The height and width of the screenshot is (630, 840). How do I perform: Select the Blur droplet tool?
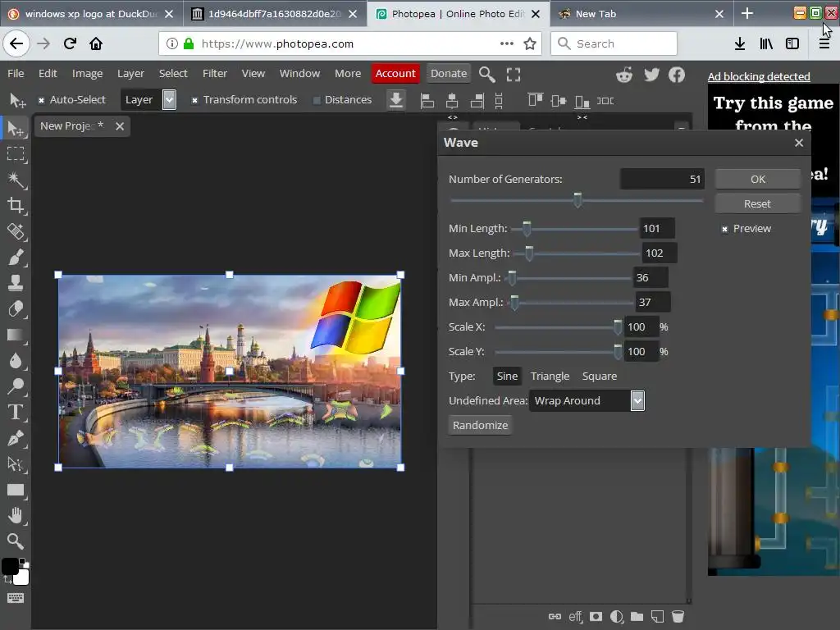click(x=16, y=361)
